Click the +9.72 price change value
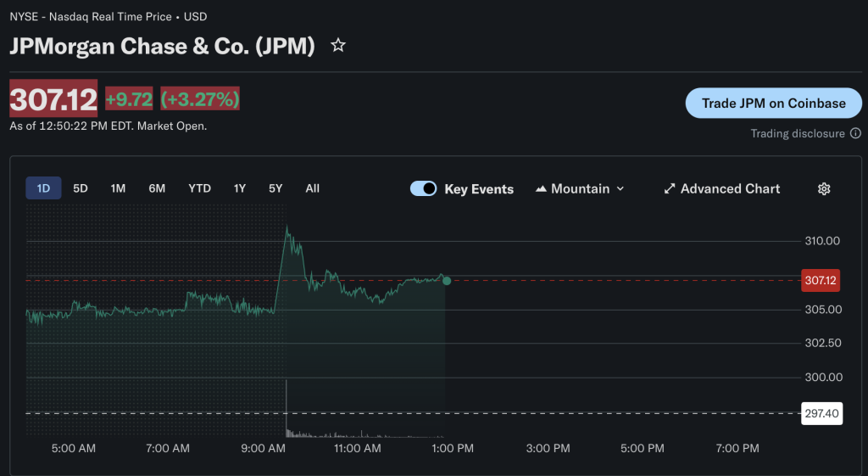This screenshot has width=868, height=476. (129, 99)
